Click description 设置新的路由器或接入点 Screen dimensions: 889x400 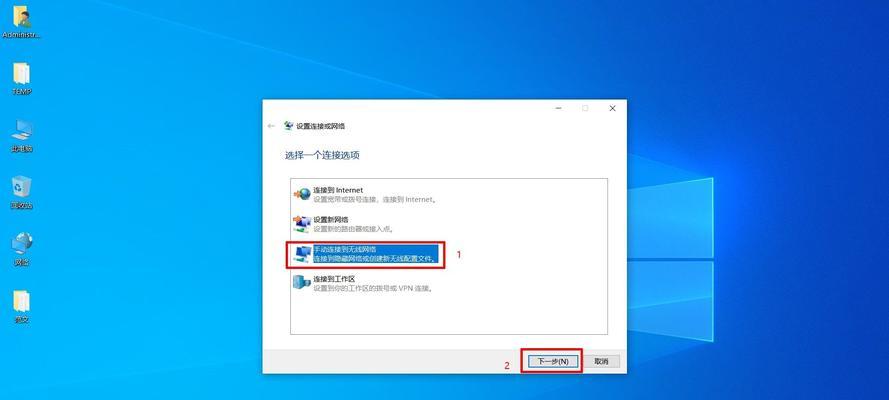(353, 229)
